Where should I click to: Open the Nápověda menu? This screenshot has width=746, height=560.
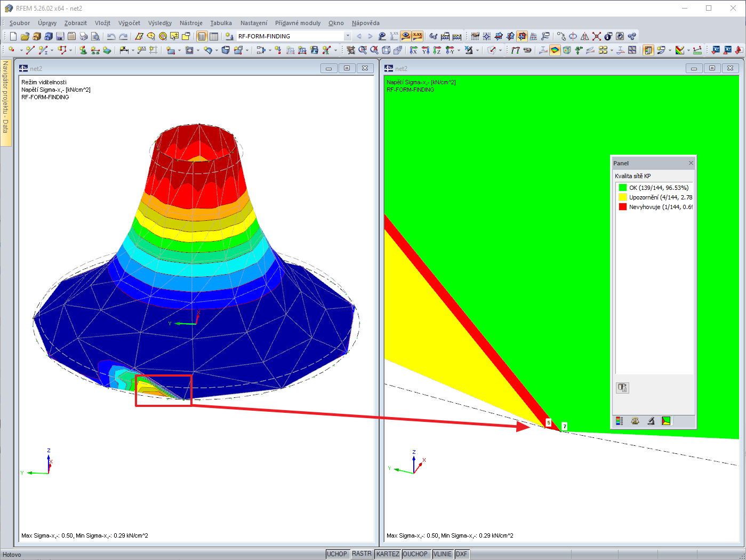coord(366,23)
